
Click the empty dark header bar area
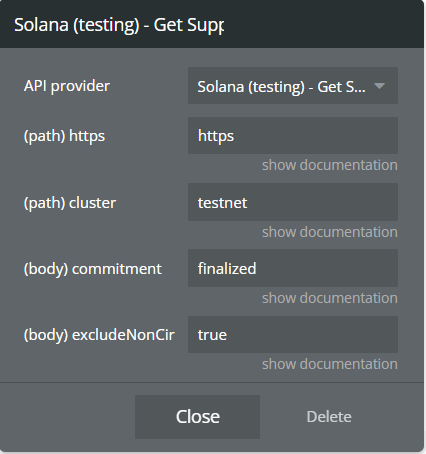323,24
